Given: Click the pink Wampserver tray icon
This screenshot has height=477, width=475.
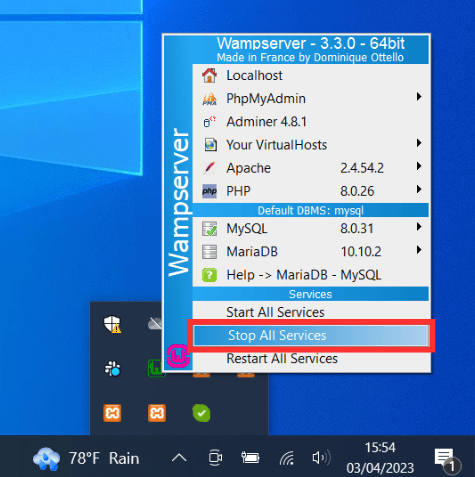Looking at the screenshot, I should click(x=178, y=356).
